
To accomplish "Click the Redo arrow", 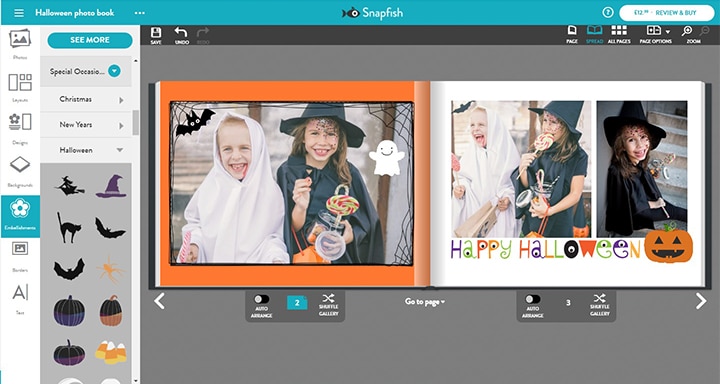I will [203, 35].
